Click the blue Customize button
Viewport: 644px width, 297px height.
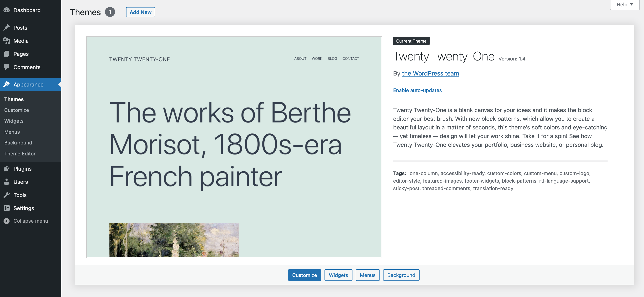304,275
